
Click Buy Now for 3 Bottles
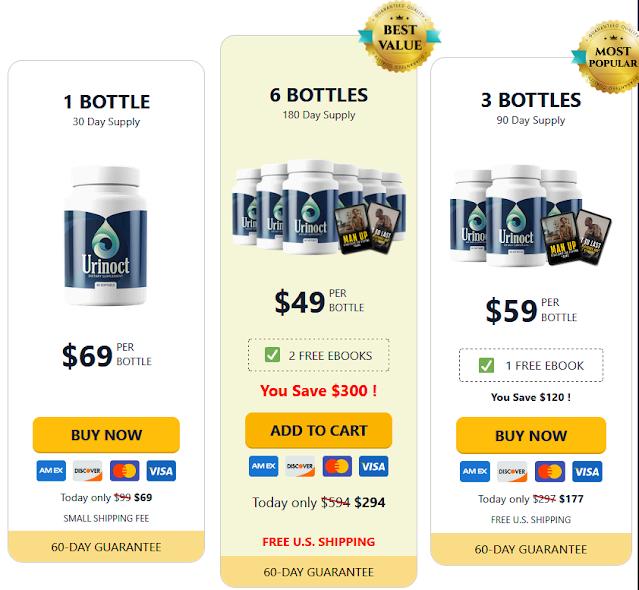[531, 435]
